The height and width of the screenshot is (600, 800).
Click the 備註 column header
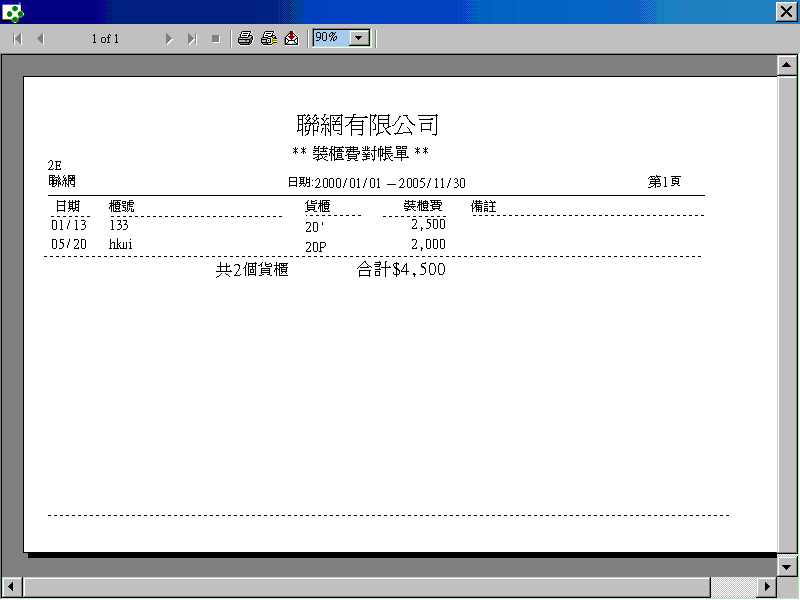(x=483, y=206)
